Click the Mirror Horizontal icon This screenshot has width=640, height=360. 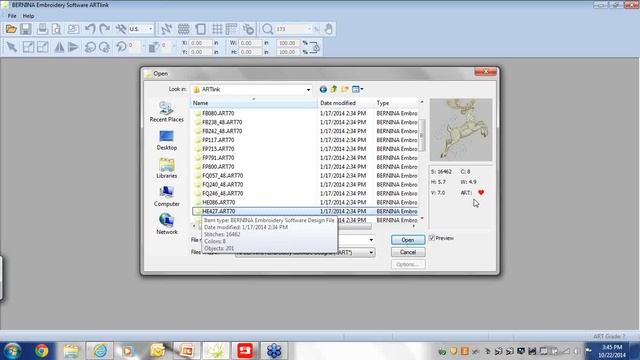pos(59,47)
